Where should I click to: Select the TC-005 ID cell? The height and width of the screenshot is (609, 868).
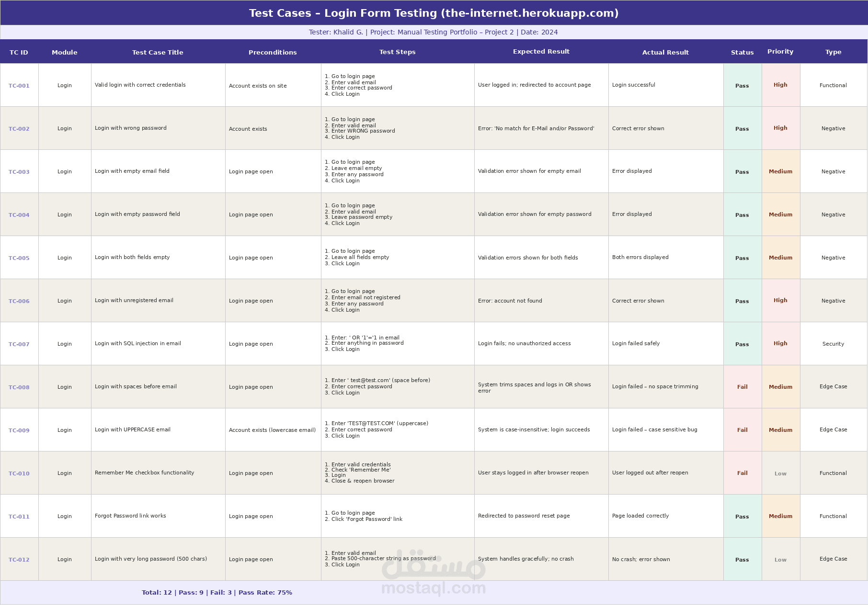pyautogui.click(x=19, y=258)
